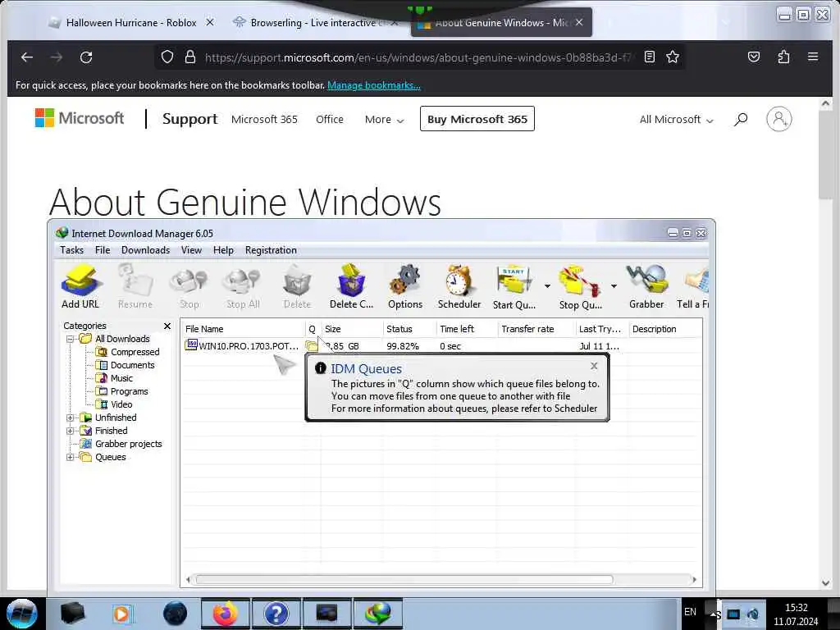Click Buy Microsoft 365 button
Image resolution: width=840 pixels, height=630 pixels.
coord(477,119)
